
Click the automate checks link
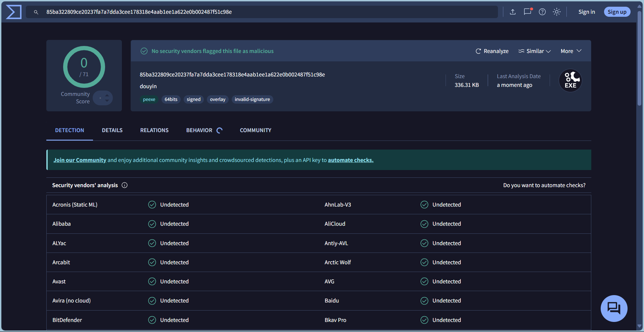pos(351,160)
